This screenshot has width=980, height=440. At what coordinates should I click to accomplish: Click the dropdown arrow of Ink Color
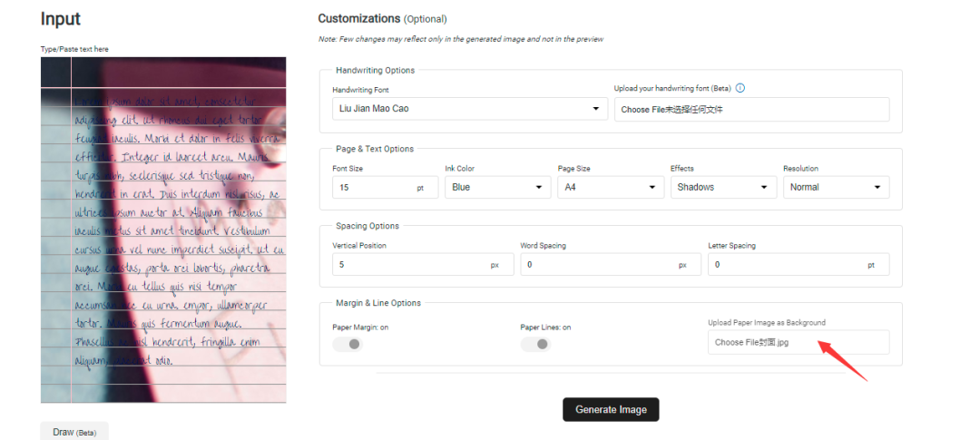(540, 187)
